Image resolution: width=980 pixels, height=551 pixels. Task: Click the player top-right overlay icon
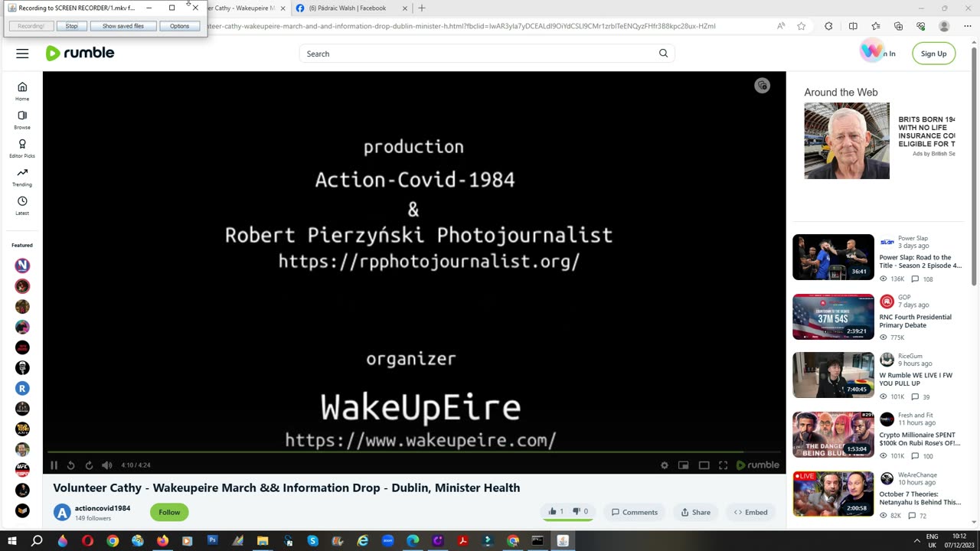click(x=762, y=86)
